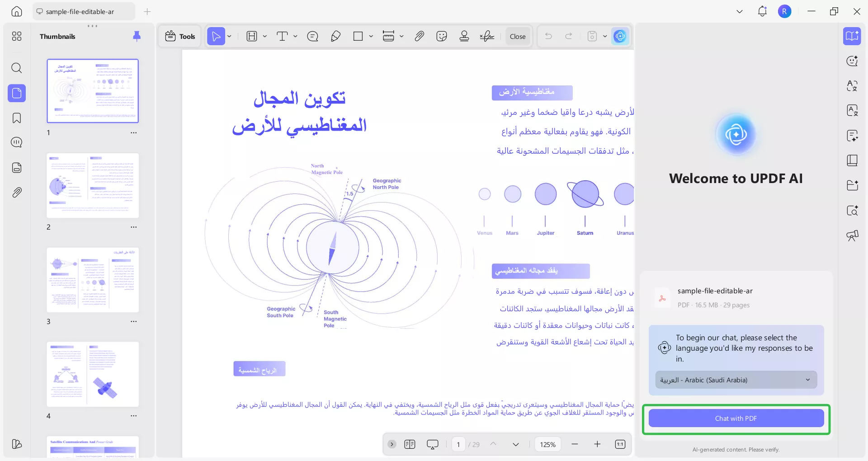Image resolution: width=868 pixels, height=461 pixels.
Task: Select the Signature tool
Action: (487, 36)
